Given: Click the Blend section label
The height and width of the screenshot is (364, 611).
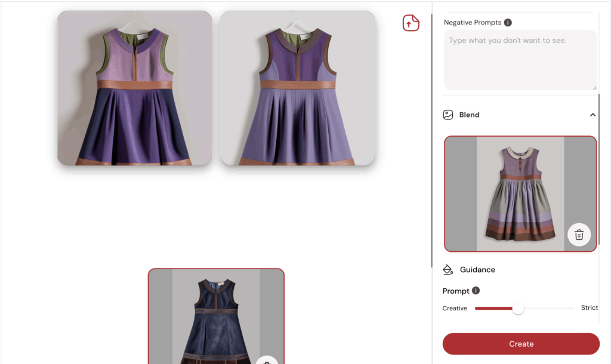Looking at the screenshot, I should [x=469, y=115].
